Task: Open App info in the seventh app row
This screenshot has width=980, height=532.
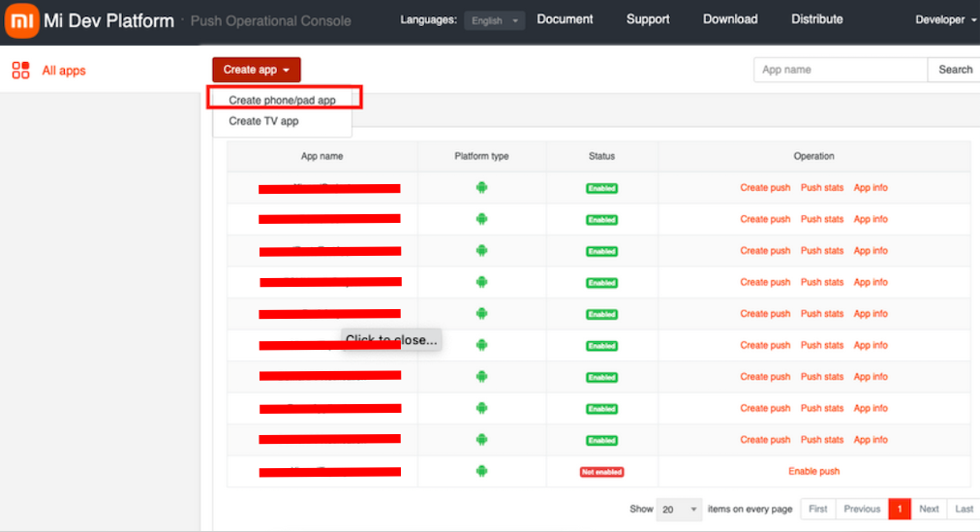Action: pos(871,376)
